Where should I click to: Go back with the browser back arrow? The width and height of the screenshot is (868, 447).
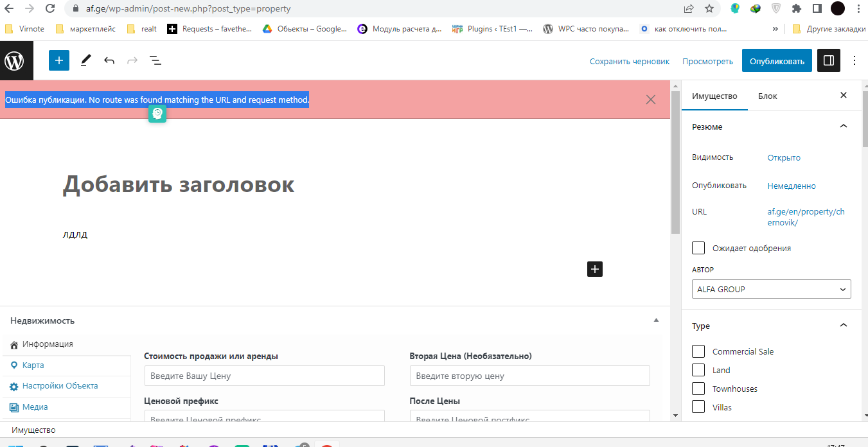click(9, 9)
